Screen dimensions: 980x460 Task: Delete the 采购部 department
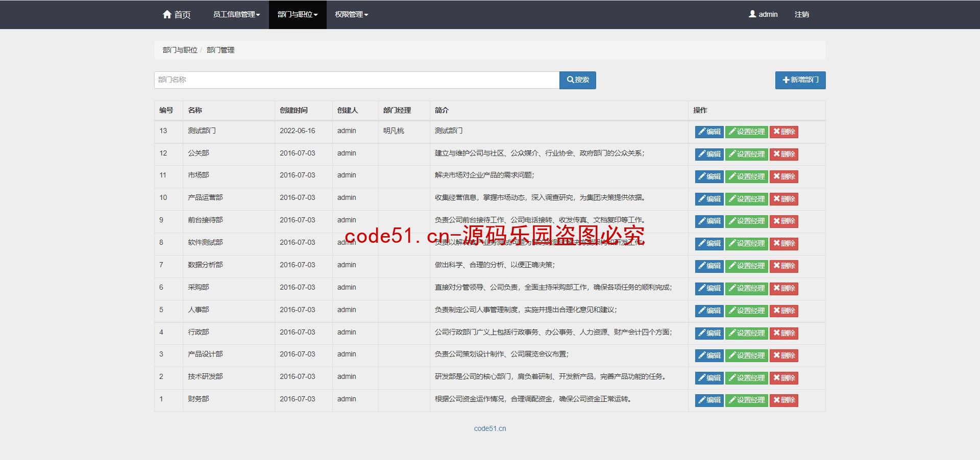784,288
